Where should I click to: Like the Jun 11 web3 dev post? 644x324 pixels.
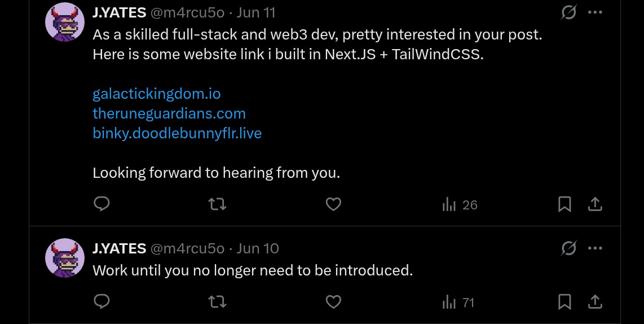tap(334, 204)
